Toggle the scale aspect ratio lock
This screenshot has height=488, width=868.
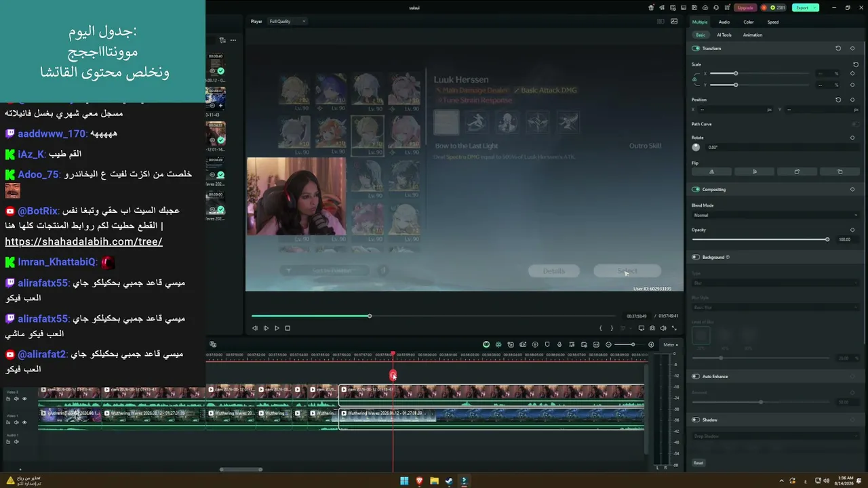click(x=694, y=79)
